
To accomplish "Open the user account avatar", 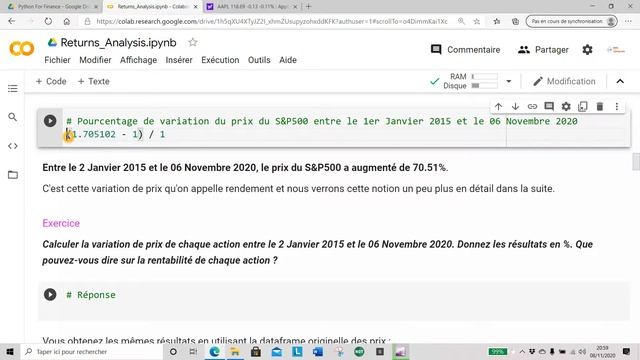I will 616,50.
